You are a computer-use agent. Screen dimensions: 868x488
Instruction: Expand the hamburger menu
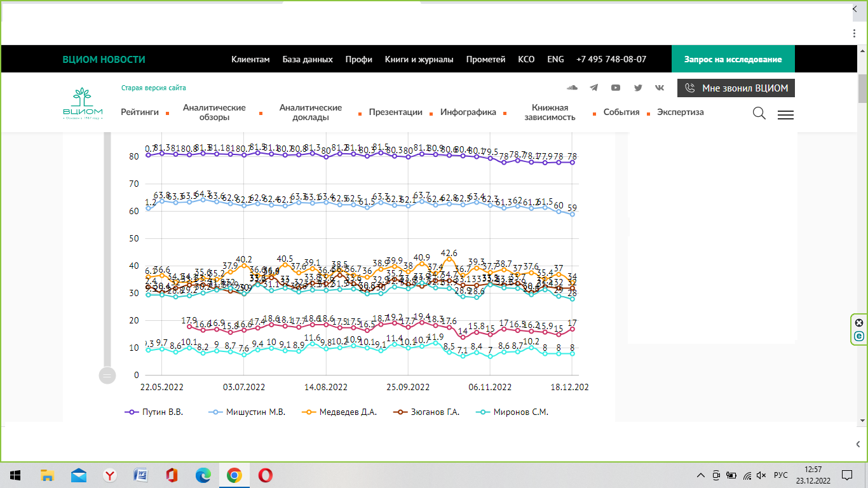[x=785, y=115]
